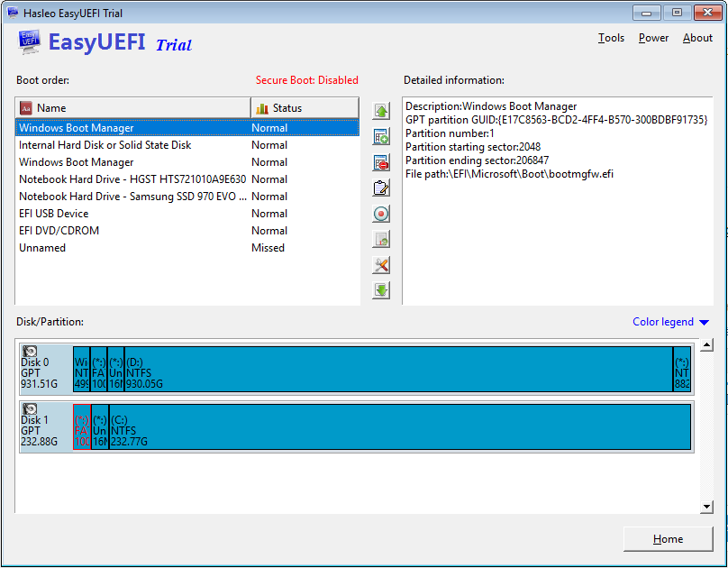Click the GPT partition GUID line
728x568 pixels.
(556, 120)
